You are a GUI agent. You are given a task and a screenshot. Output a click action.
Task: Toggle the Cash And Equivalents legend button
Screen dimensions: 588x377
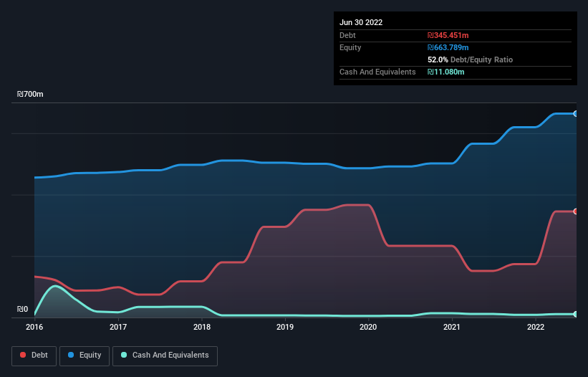[x=165, y=355]
